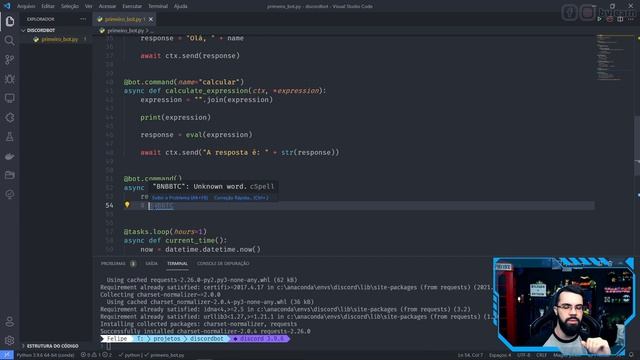The height and width of the screenshot is (360, 640).
Task: Click the lightbulb quick-fix icon on line 54
Action: click(x=127, y=204)
